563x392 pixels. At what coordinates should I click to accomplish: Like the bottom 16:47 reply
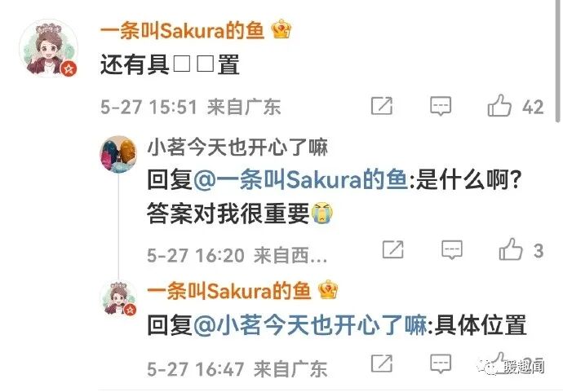click(x=499, y=363)
